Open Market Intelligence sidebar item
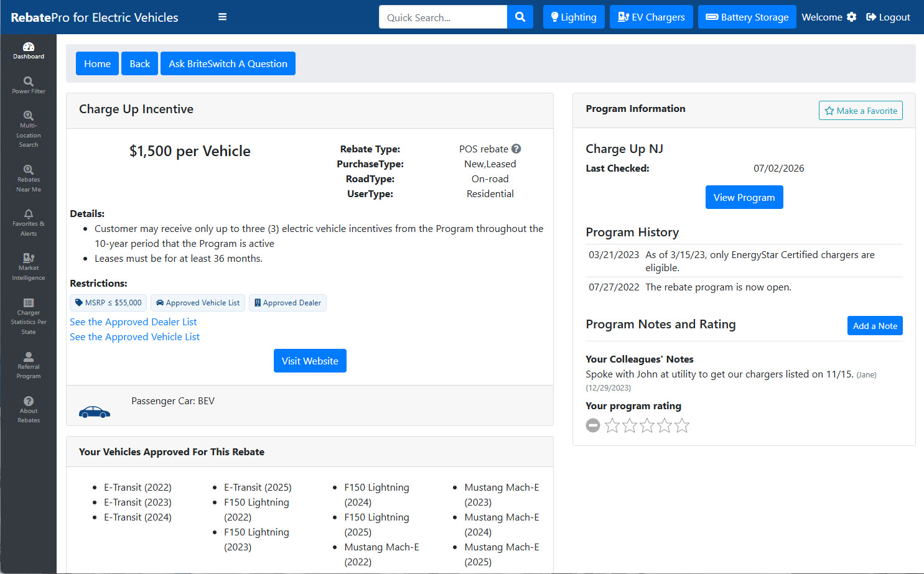 pos(29,267)
